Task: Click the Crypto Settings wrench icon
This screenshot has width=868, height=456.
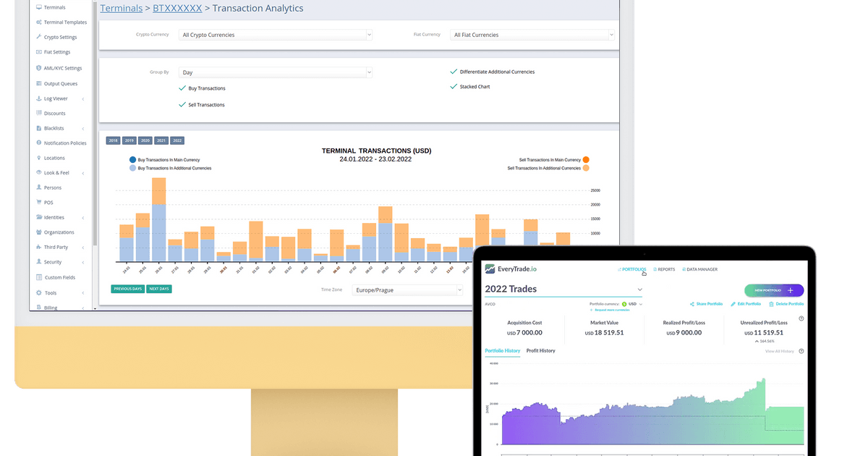Action: [x=38, y=37]
